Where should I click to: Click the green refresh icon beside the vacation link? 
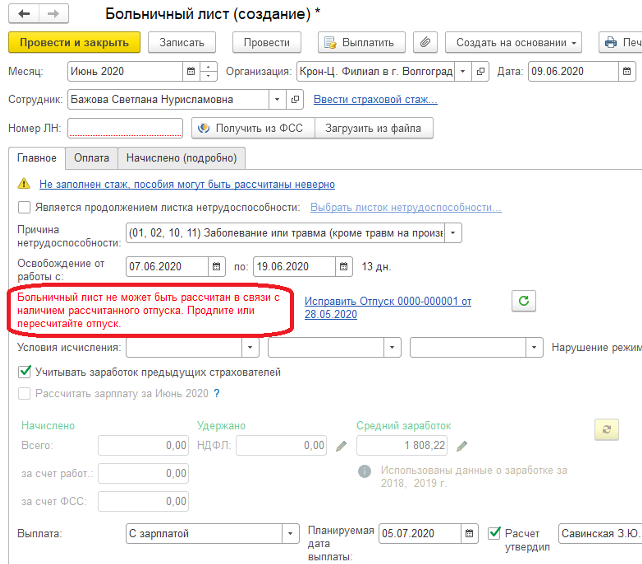(524, 301)
